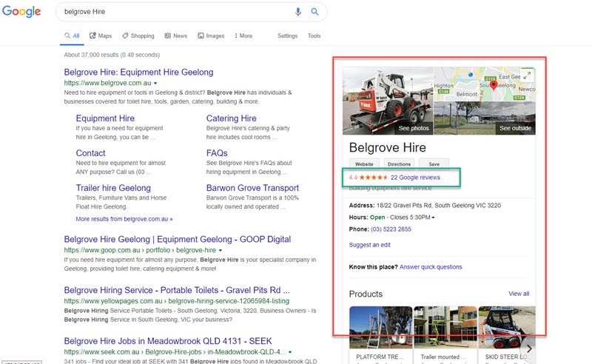The height and width of the screenshot is (364, 592).
Task: Open the More search options menu
Action: (x=243, y=36)
